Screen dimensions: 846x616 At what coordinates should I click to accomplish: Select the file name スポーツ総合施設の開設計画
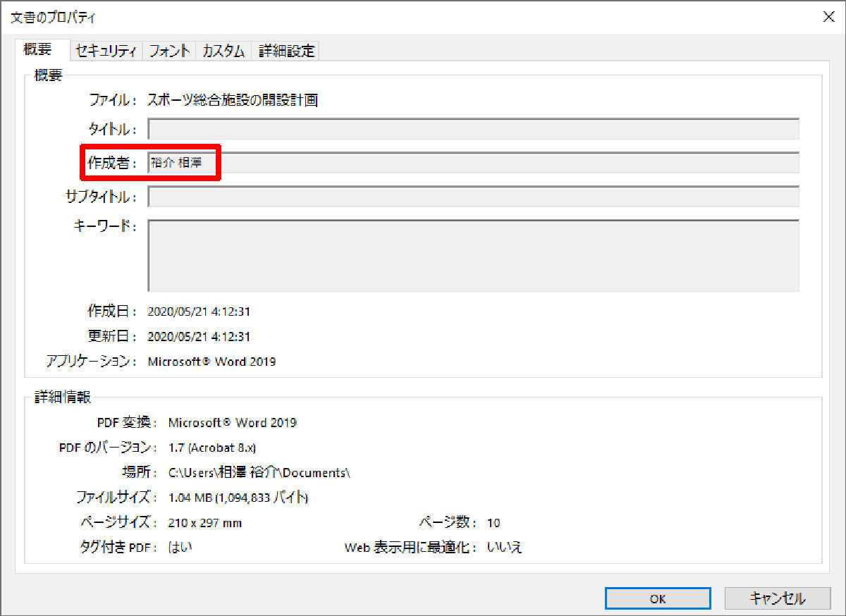233,100
